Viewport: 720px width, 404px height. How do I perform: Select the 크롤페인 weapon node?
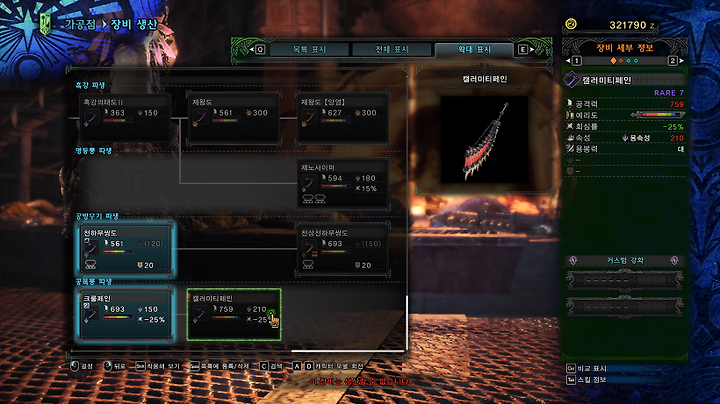pyautogui.click(x=125, y=314)
